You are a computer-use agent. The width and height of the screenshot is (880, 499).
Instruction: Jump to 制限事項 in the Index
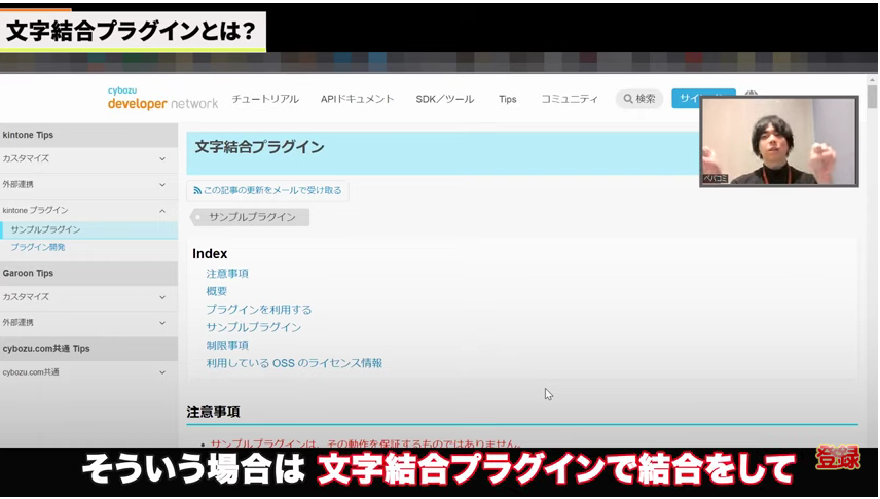tap(227, 345)
